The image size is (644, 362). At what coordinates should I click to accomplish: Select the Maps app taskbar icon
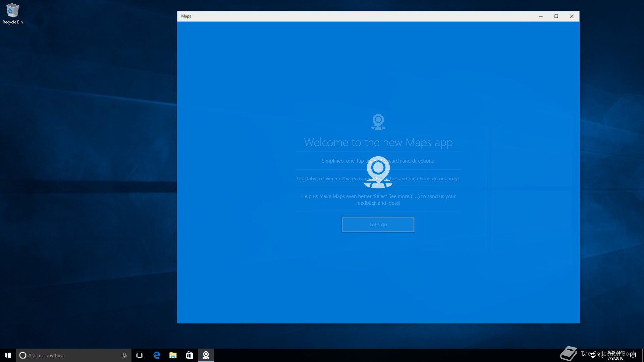pos(206,355)
